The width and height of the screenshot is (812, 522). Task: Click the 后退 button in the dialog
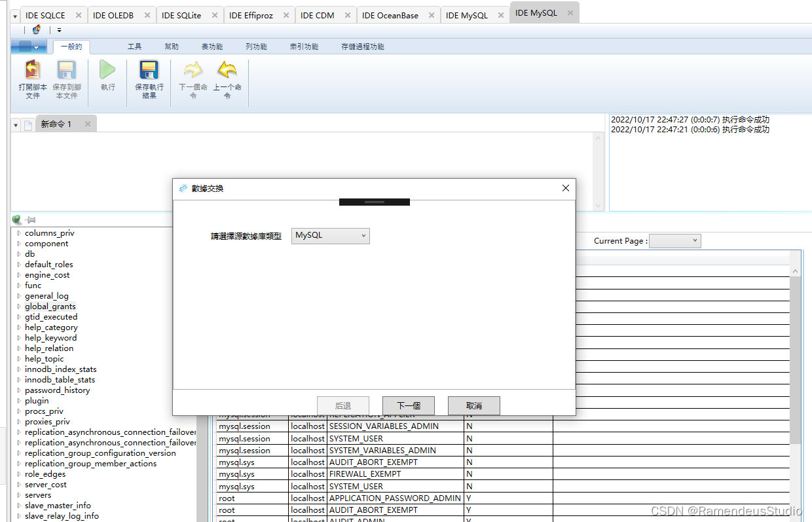tap(343, 405)
